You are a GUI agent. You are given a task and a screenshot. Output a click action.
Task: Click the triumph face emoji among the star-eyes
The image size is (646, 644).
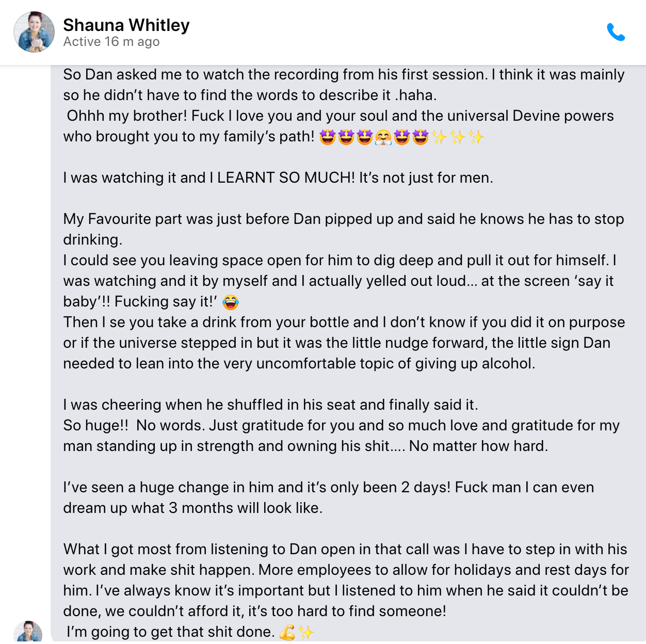click(x=383, y=137)
